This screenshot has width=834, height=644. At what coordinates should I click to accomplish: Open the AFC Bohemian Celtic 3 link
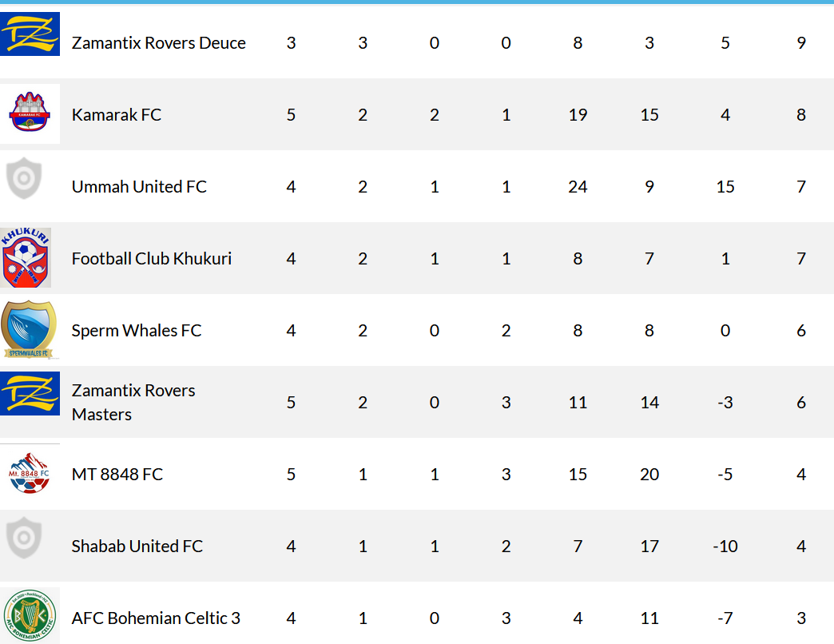coord(156,618)
